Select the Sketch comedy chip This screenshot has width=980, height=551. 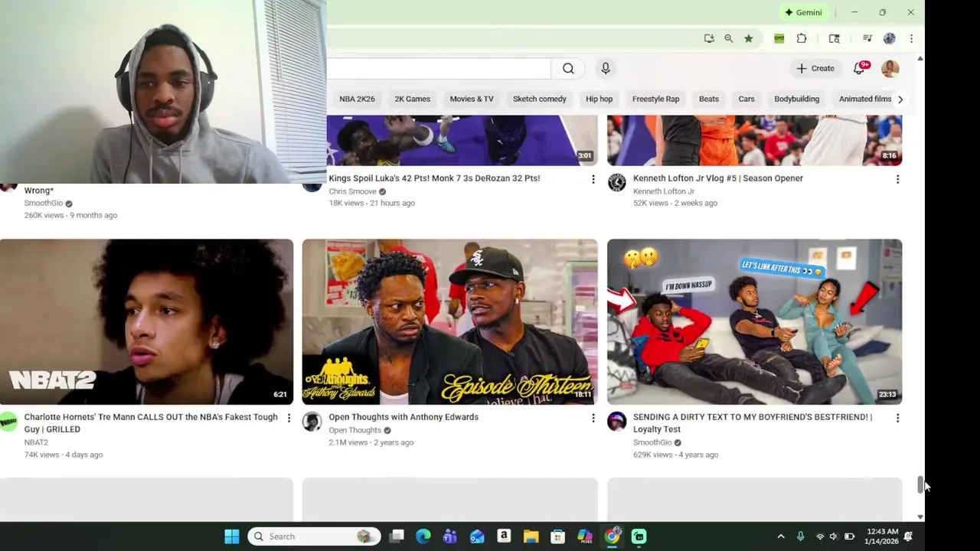540,99
